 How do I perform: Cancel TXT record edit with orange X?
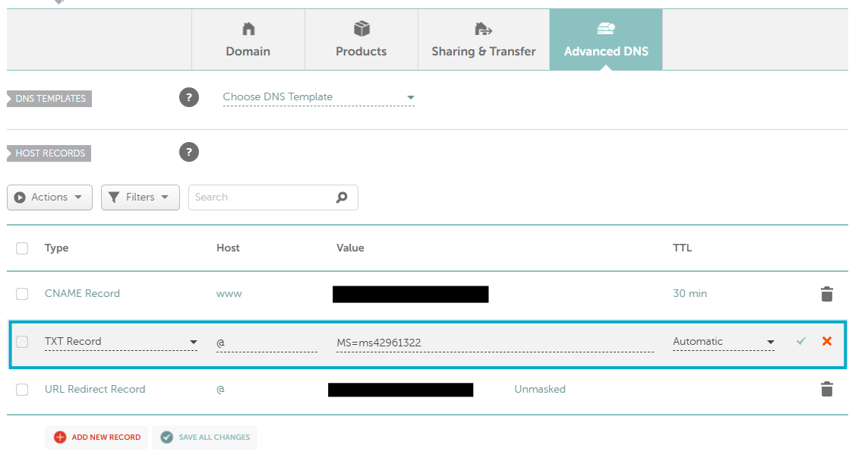[x=826, y=342]
